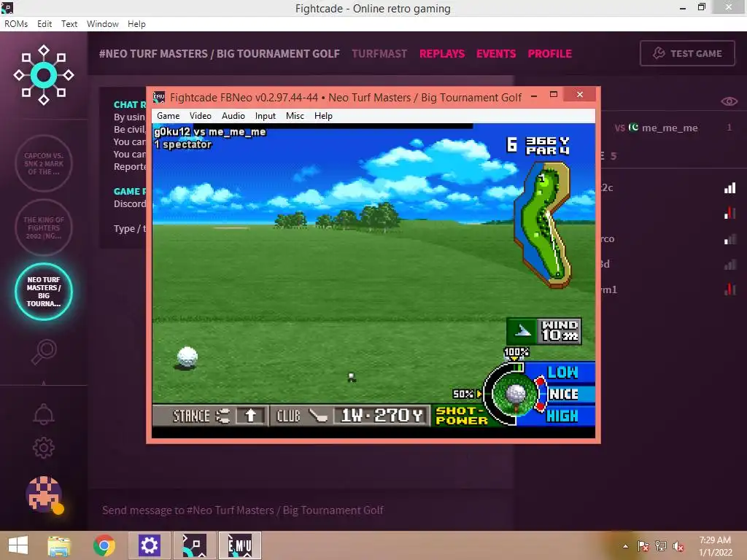The image size is (747, 560).
Task: Click the muted volume tray icon
Action: coord(678,546)
